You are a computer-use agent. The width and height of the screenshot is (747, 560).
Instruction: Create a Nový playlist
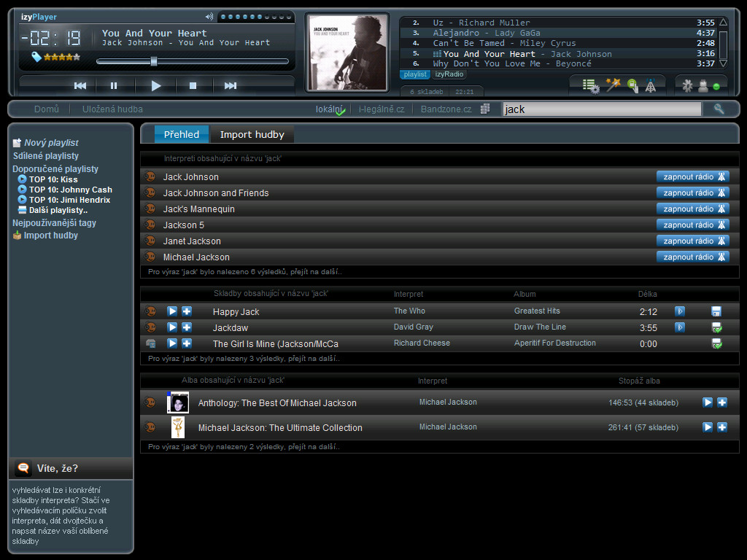[46, 143]
